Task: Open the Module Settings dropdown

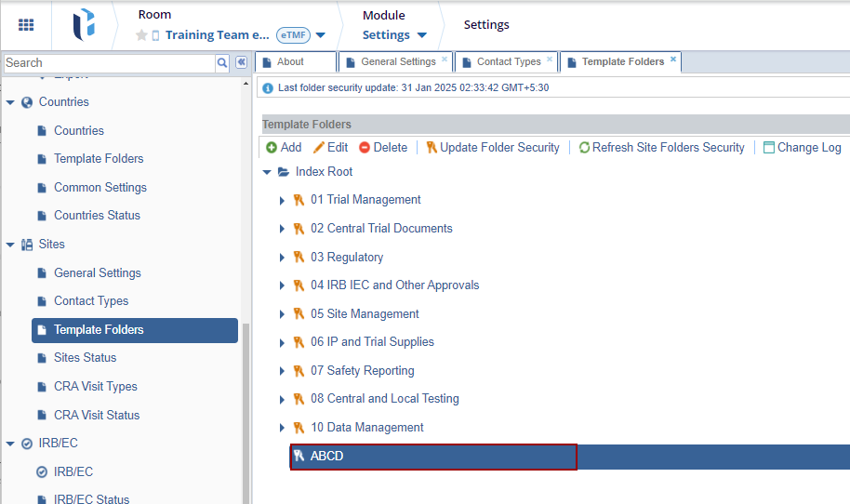Action: (x=394, y=35)
